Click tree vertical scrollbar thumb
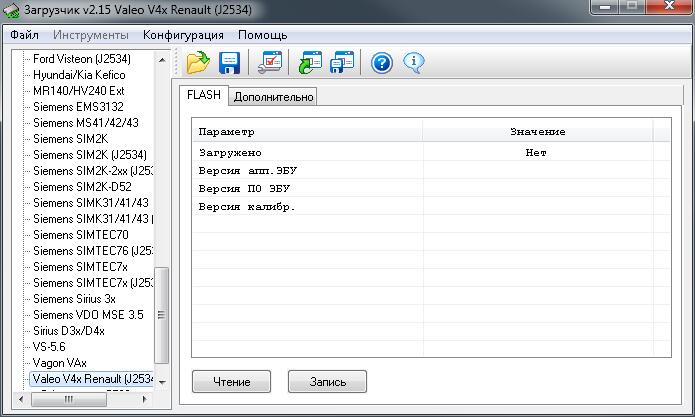 click(161, 315)
